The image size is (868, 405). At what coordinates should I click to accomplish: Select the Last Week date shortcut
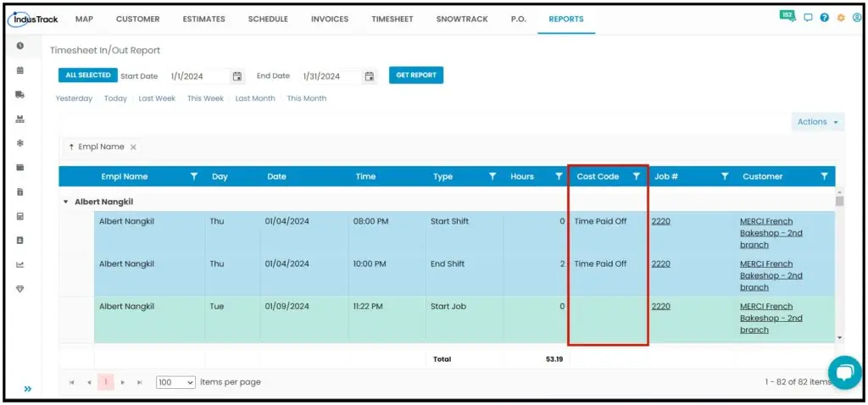[x=157, y=98]
